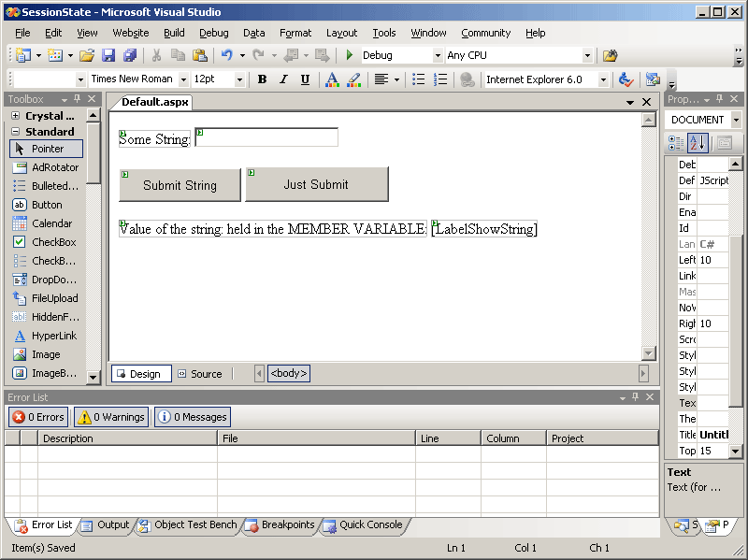The height and width of the screenshot is (560, 748).
Task: Select the Calendar control in Toolbox
Action: [51, 223]
